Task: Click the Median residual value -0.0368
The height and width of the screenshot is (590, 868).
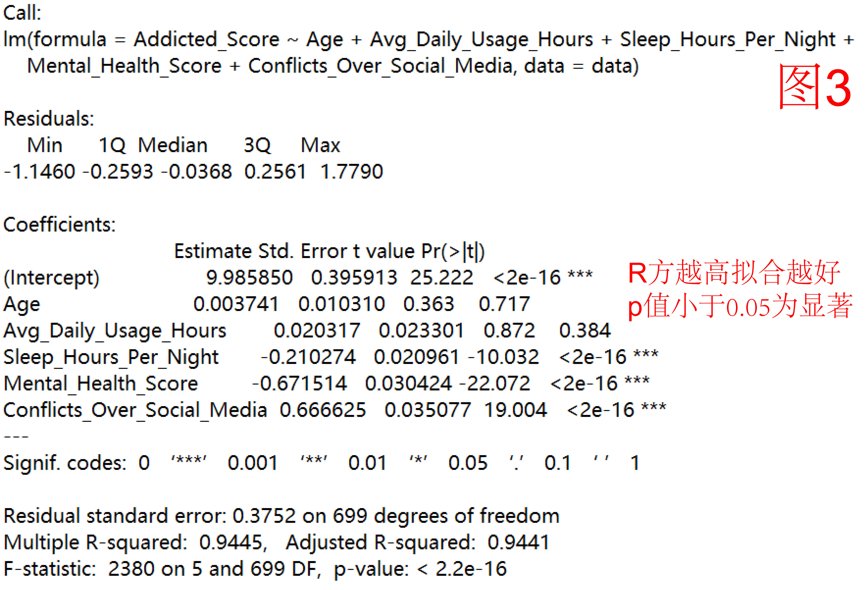Action: point(197,172)
